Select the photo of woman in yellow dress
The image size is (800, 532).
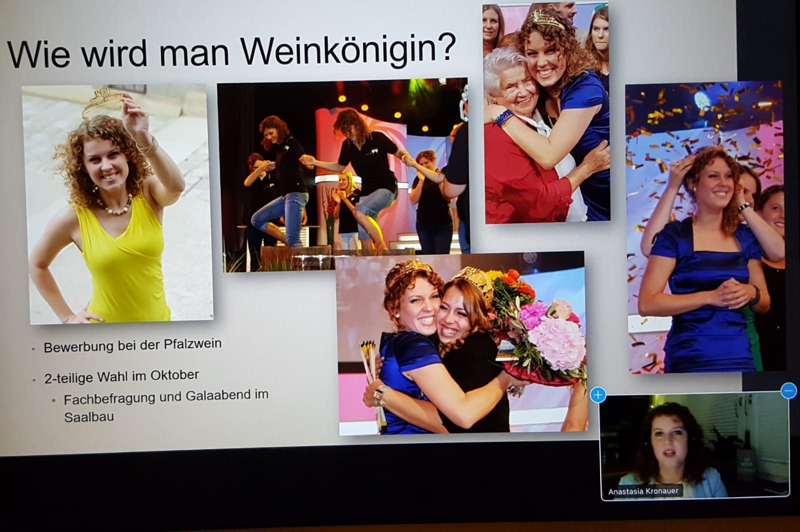tap(117, 205)
